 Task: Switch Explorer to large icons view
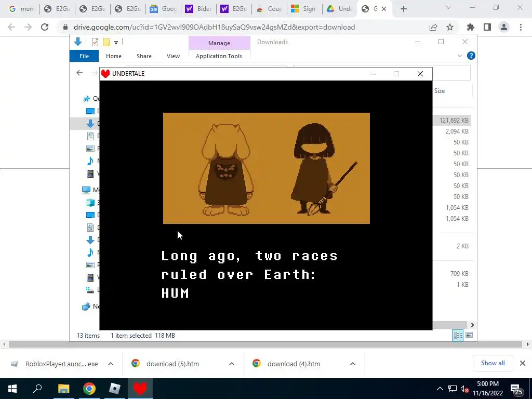point(469,335)
